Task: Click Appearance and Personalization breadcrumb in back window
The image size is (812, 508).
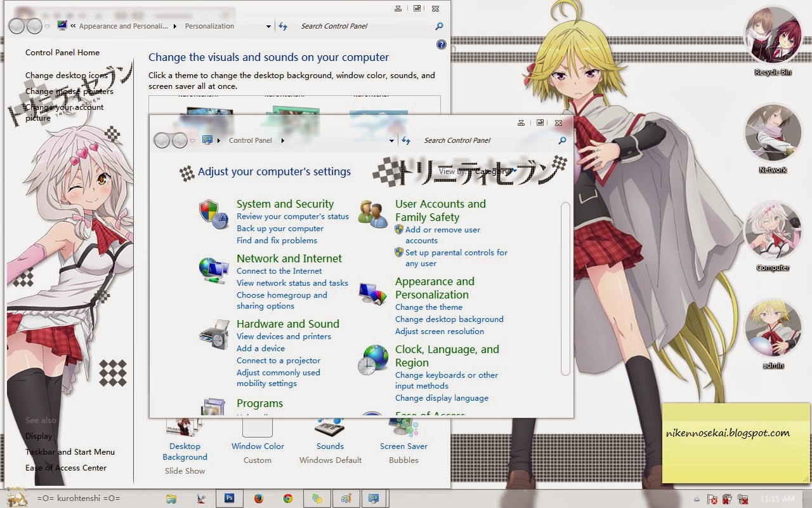Action: [124, 26]
